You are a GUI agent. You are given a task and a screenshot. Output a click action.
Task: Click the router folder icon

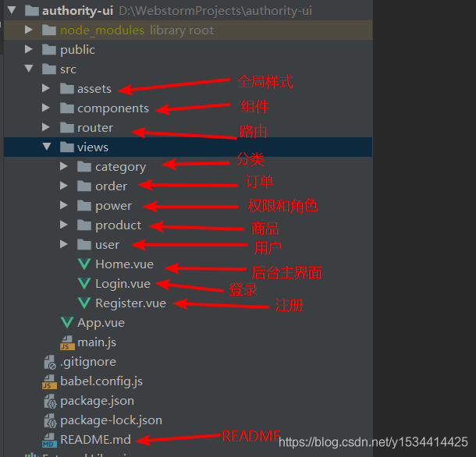pyautogui.click(x=67, y=127)
